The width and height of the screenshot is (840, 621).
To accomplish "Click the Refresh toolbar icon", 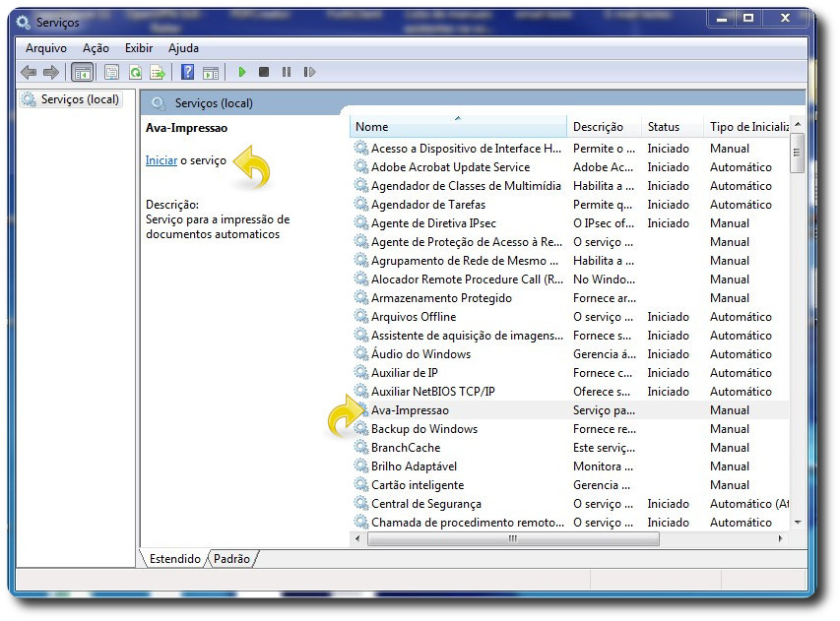I will pos(135,72).
